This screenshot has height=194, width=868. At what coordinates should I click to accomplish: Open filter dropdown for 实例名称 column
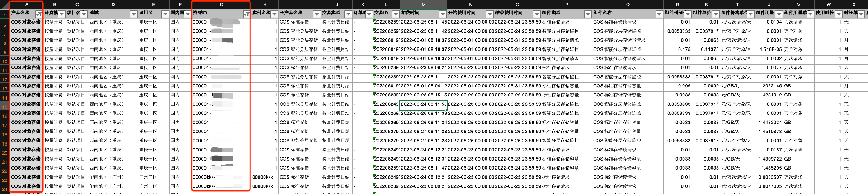[x=274, y=14]
